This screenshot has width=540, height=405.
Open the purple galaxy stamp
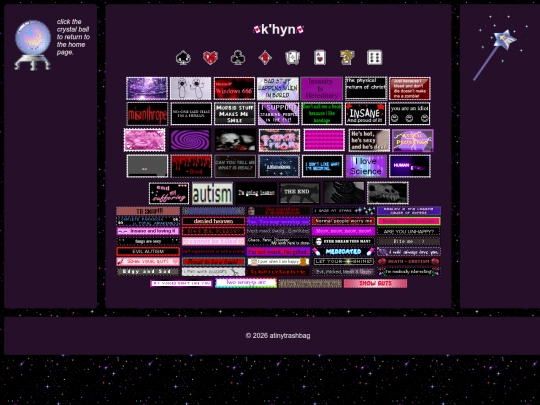tap(147, 89)
